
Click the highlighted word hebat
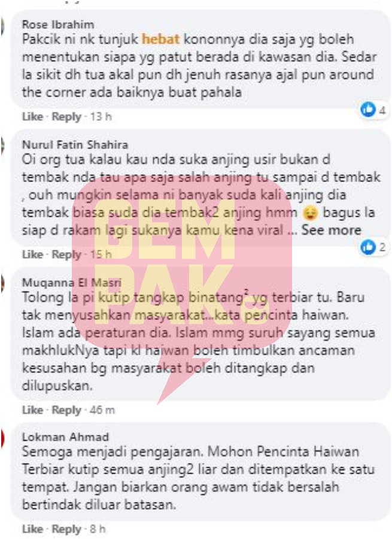pos(161,39)
